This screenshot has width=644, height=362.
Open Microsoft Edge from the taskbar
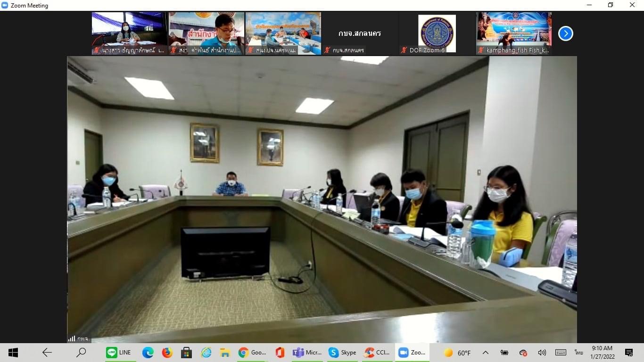[x=148, y=353]
